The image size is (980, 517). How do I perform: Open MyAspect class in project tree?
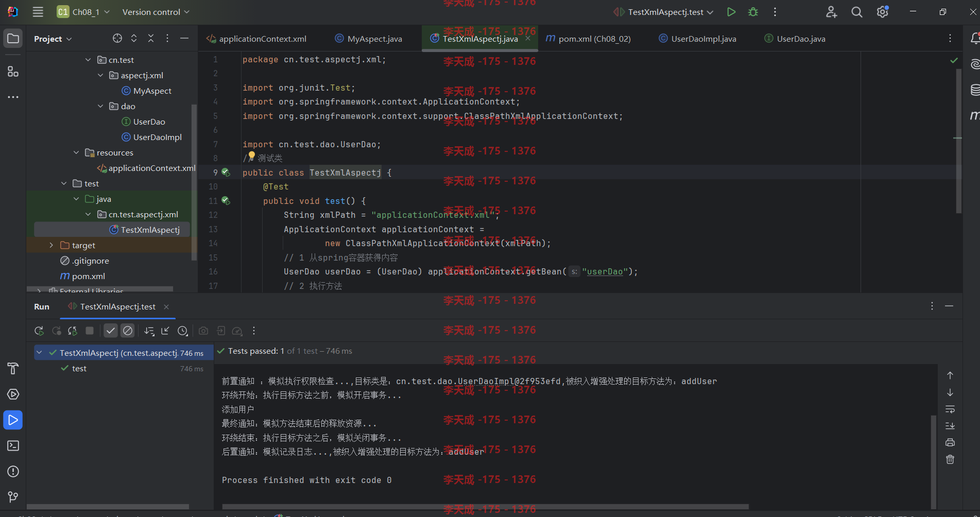(147, 91)
